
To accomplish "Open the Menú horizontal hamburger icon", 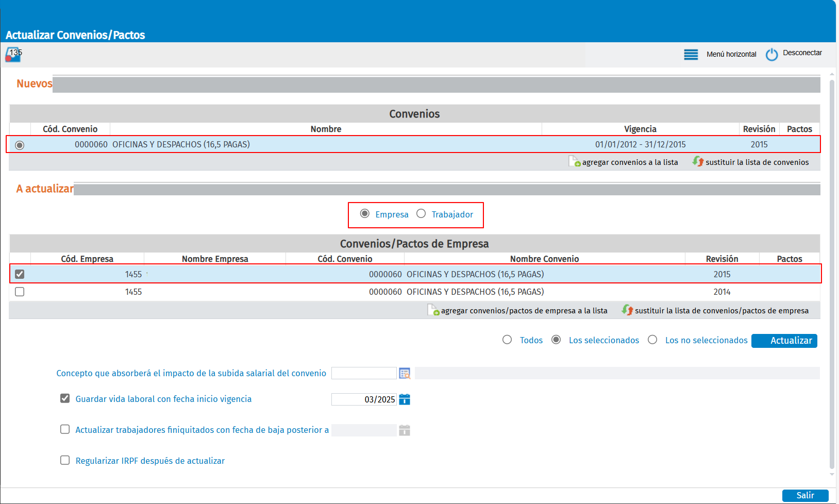I will (x=691, y=55).
